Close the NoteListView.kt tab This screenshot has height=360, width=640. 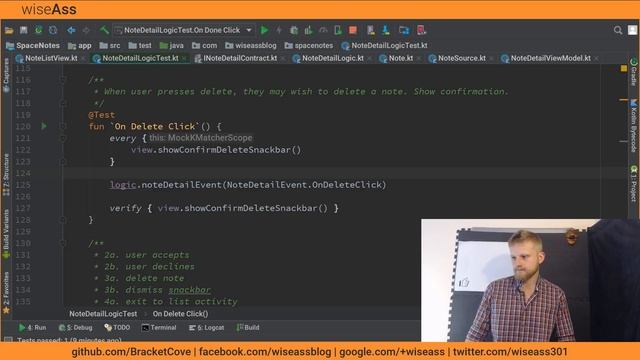click(84, 59)
